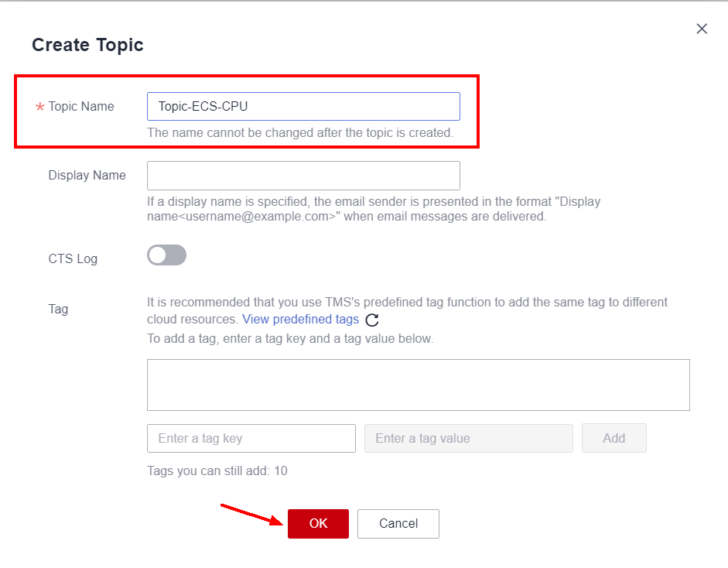The image size is (728, 568).
Task: Click the Create Topic dialog title
Action: point(87,45)
